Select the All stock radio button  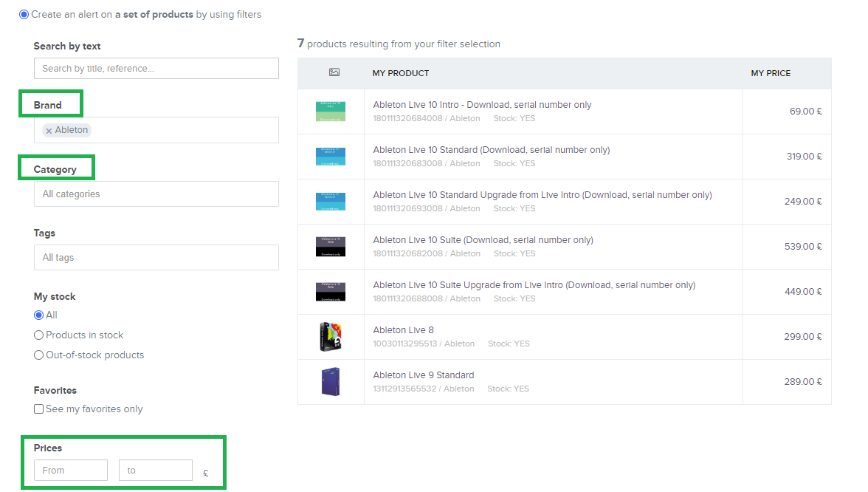(38, 315)
